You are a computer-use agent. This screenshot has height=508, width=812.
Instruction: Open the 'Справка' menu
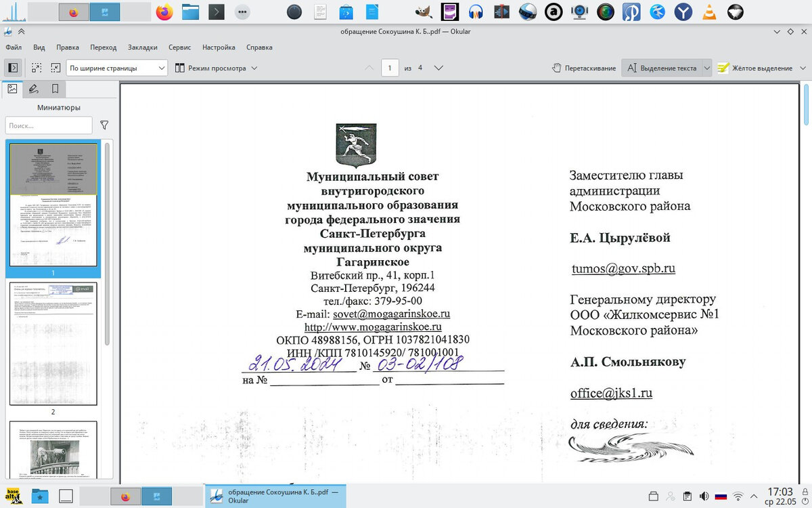pos(259,47)
